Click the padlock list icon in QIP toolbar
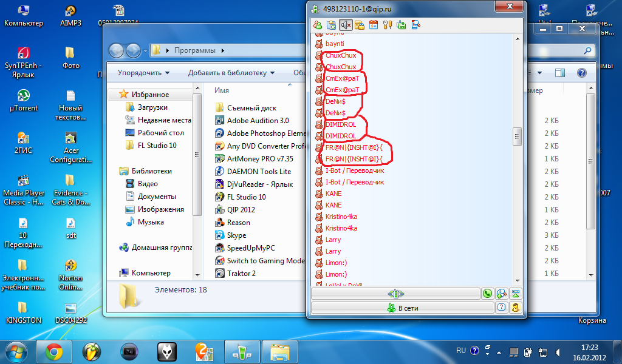 click(x=360, y=25)
